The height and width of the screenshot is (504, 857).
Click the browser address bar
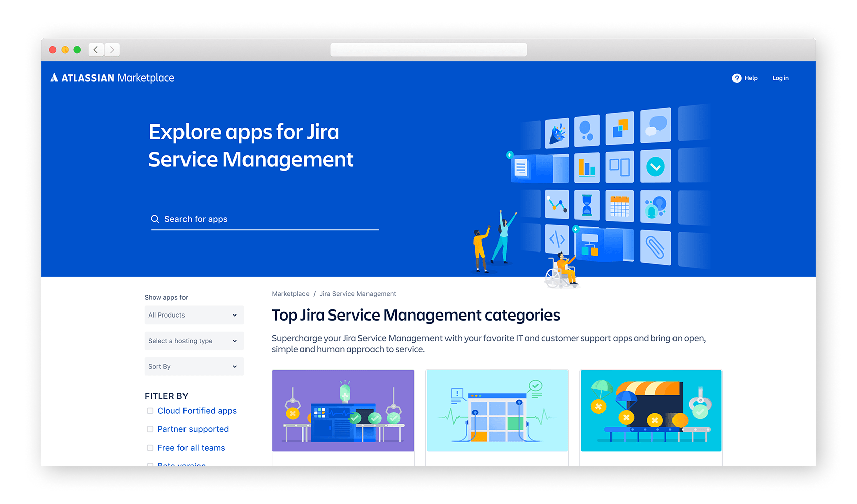(x=428, y=50)
